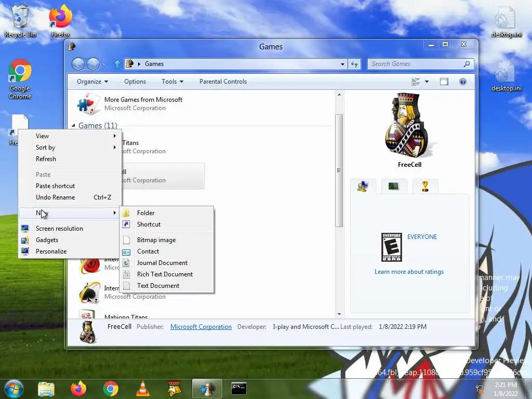532x399 pixels.
Task: Click the Up arrow in Games window
Action: [117, 64]
